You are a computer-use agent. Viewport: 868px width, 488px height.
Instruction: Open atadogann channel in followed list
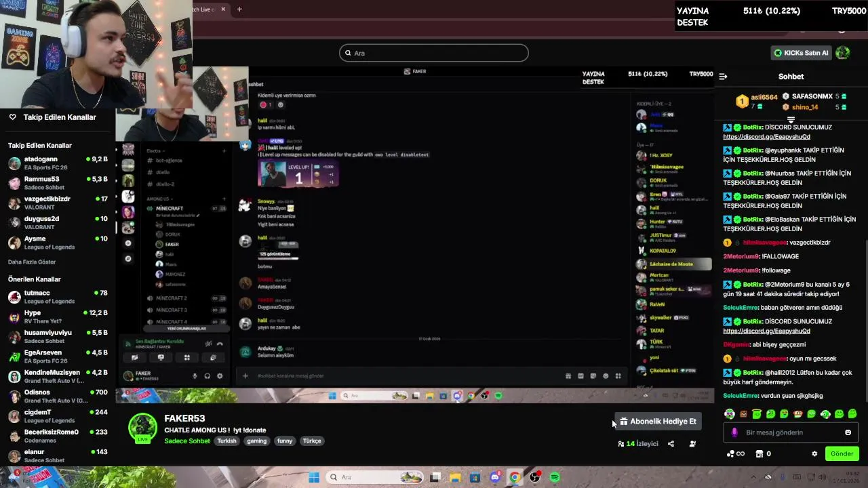click(x=58, y=163)
